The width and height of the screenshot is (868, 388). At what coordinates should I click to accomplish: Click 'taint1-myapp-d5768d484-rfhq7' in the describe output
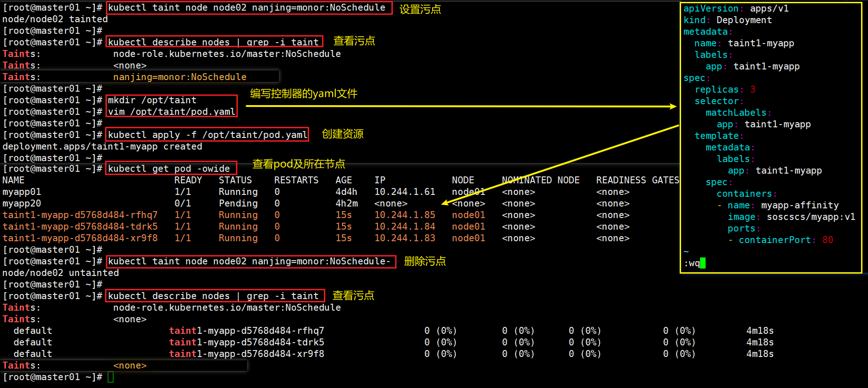[x=247, y=331]
